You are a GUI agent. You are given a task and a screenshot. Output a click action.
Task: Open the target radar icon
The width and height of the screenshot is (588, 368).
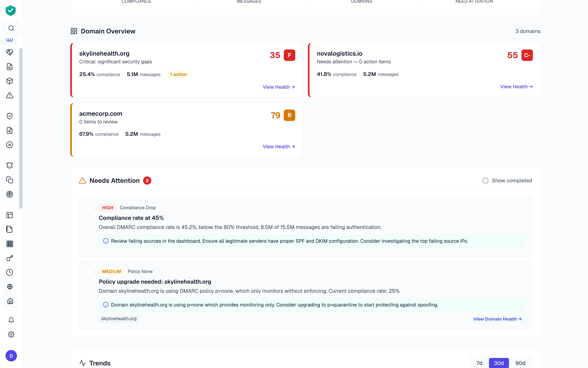(x=10, y=194)
